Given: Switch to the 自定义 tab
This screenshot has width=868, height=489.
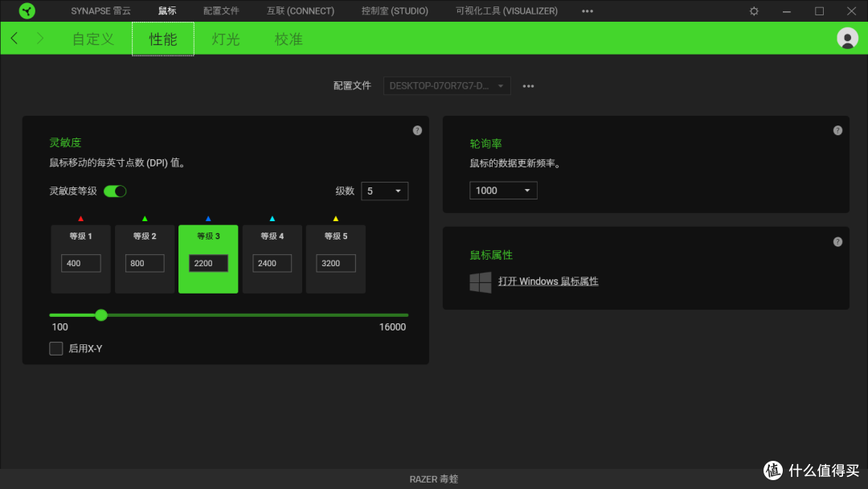Looking at the screenshot, I should click(93, 39).
